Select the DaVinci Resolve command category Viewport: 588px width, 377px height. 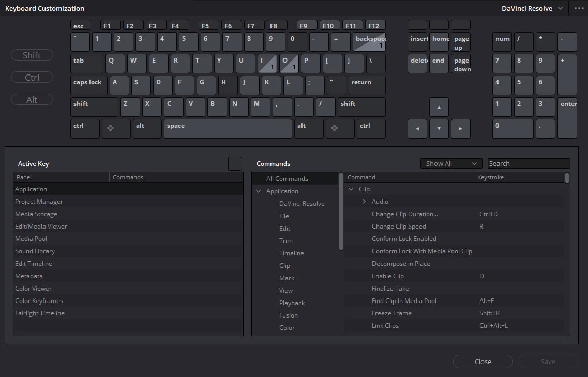pyautogui.click(x=302, y=203)
